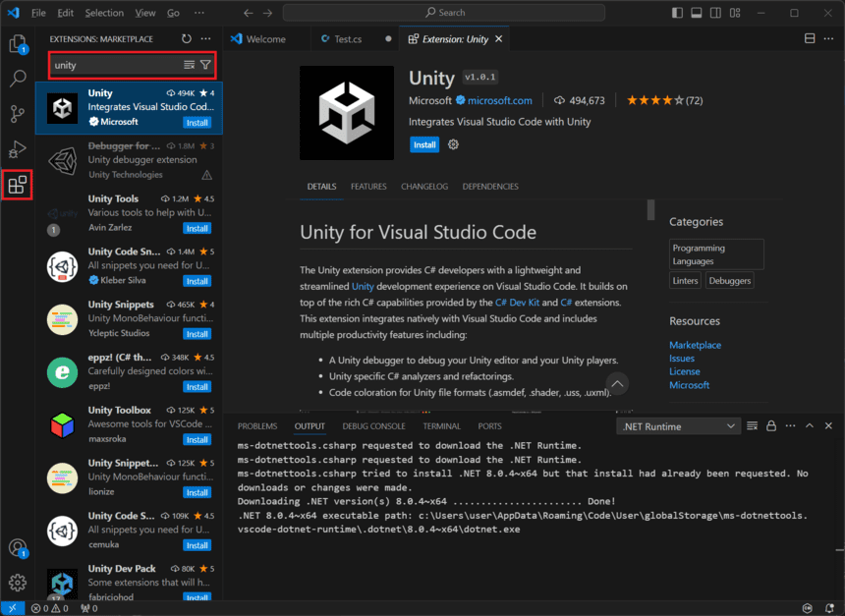Open the File menu

[x=38, y=13]
